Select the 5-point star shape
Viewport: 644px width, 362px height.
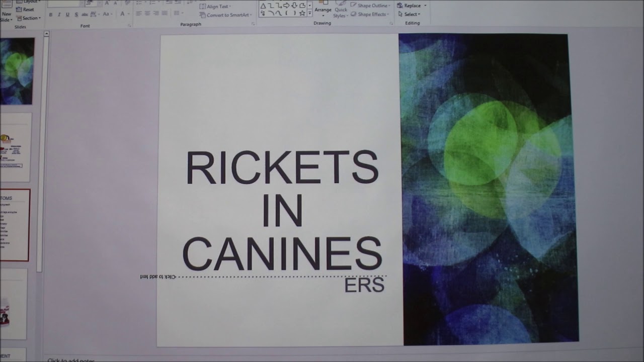(302, 13)
